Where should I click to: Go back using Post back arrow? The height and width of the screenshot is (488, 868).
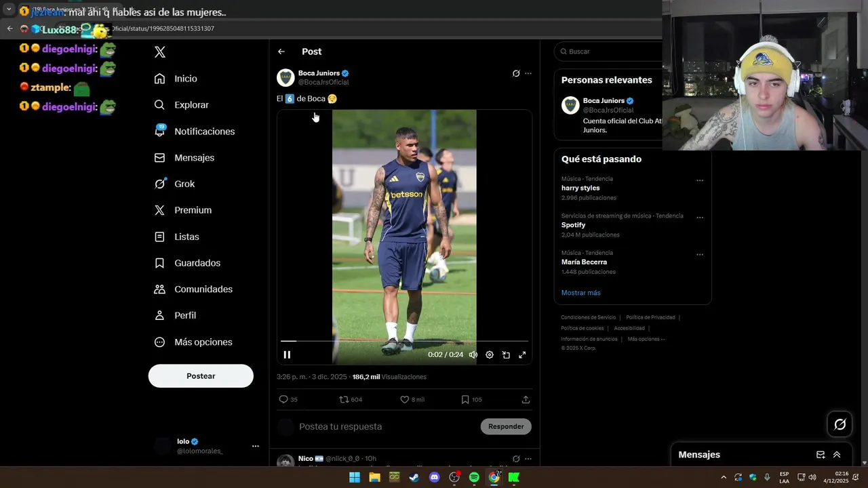[x=281, y=52]
